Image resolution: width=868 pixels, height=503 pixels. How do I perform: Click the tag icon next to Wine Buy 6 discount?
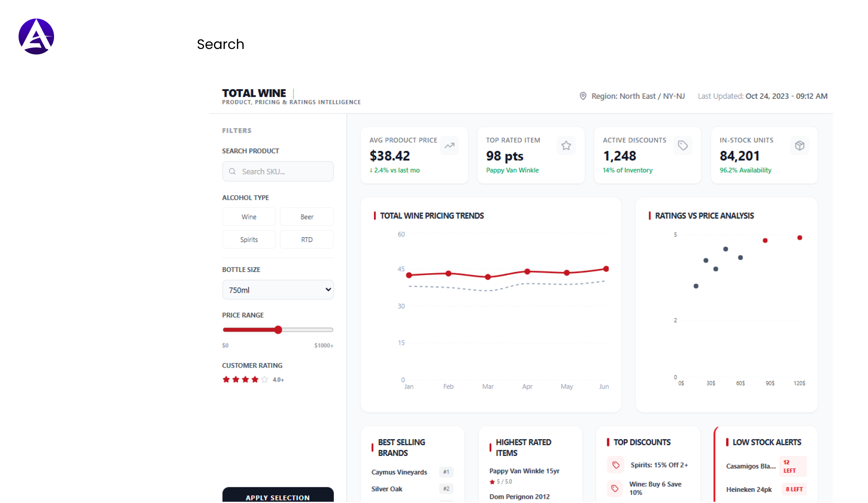pyautogui.click(x=615, y=488)
